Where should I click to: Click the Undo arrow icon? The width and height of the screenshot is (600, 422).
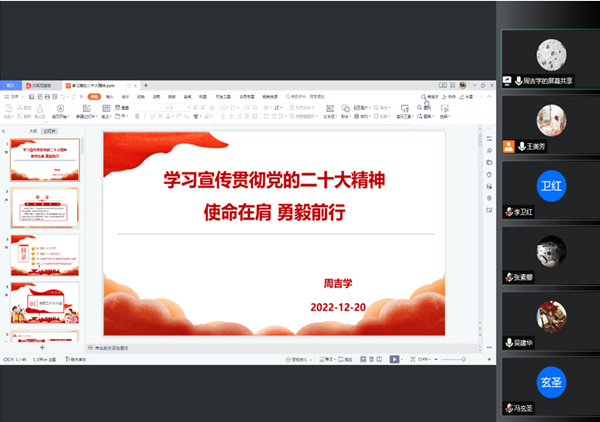[x=62, y=98]
